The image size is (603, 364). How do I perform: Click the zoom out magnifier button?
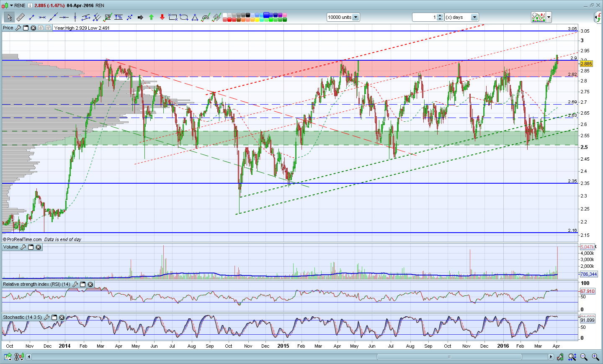584,357
